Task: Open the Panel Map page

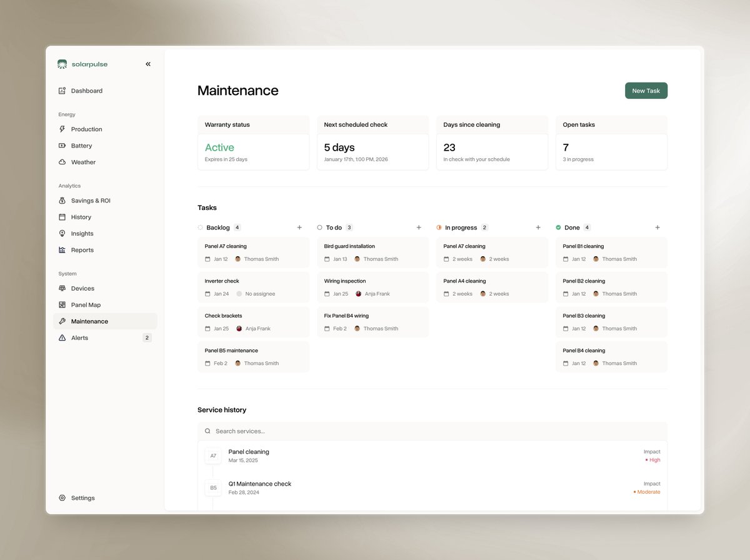Action: pyautogui.click(x=105, y=305)
